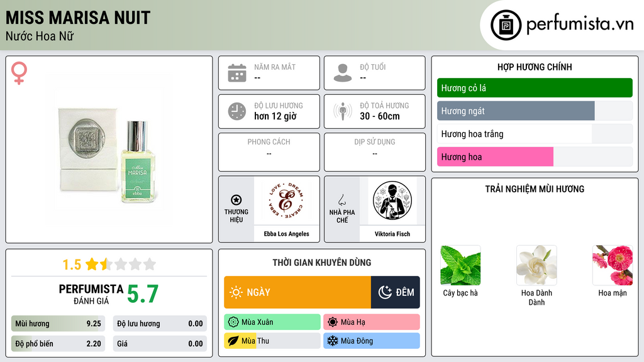Screen dimensions: 644x362
Task: Click the NĂM RA MẮT label
Action: coord(275,67)
